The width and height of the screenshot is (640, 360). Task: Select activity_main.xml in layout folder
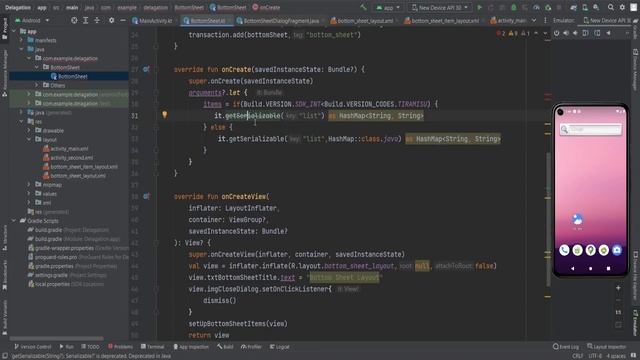click(66, 149)
